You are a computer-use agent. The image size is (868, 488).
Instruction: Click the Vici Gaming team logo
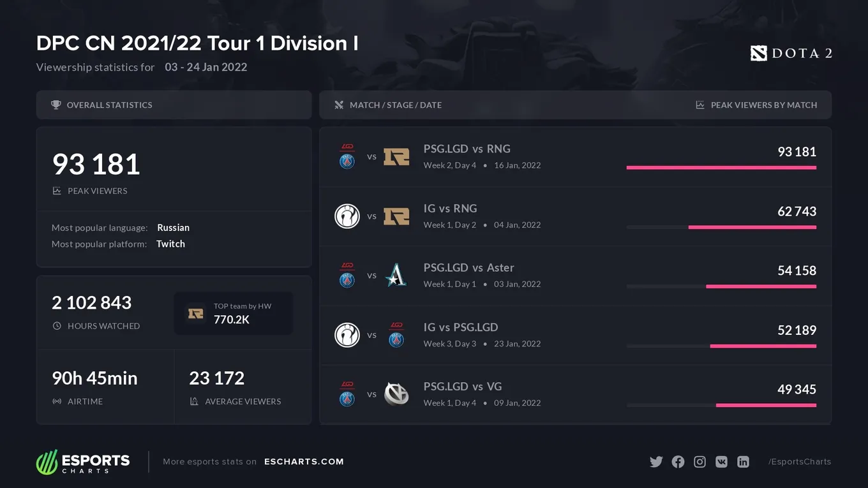pos(396,394)
